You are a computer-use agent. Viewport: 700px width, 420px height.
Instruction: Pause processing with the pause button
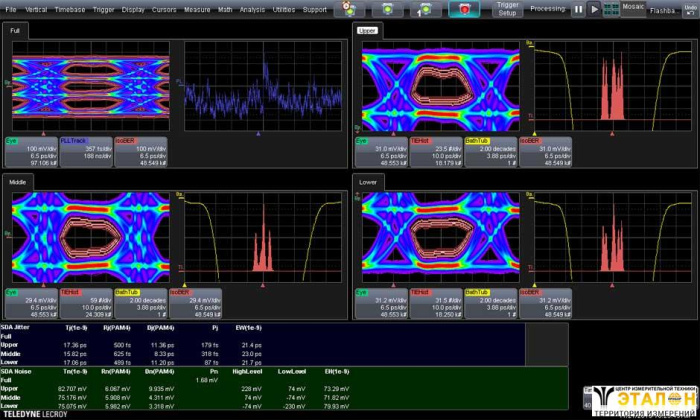[577, 9]
